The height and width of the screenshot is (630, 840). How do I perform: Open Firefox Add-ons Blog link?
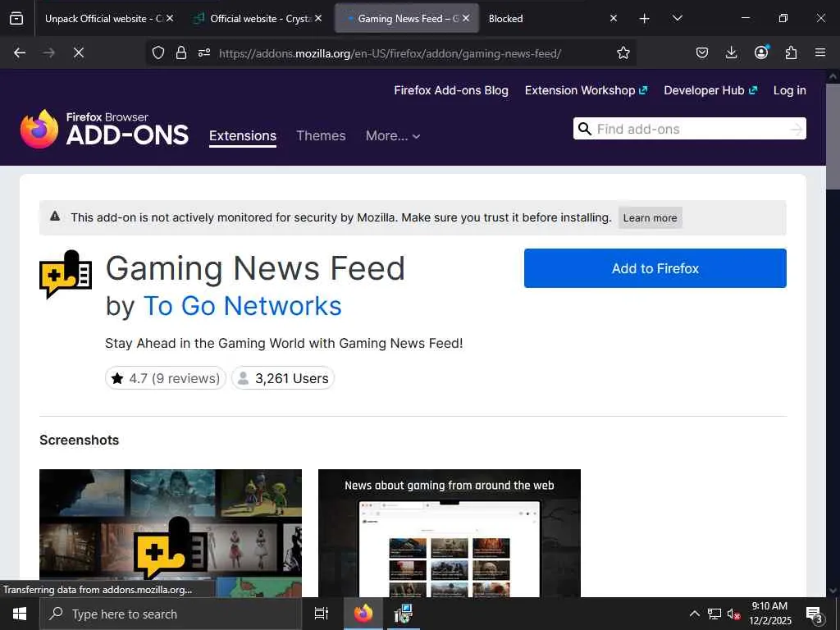point(451,90)
